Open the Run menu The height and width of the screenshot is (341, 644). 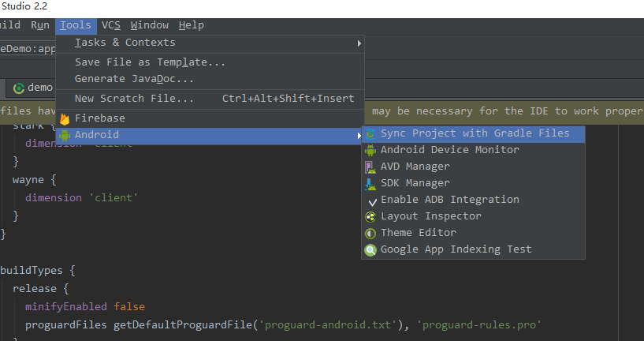click(40, 25)
